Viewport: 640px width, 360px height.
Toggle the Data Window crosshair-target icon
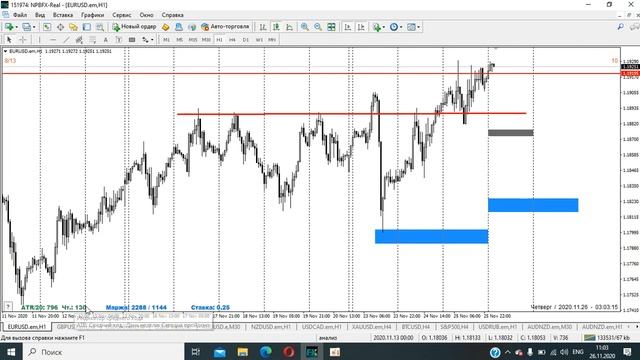[60, 27]
